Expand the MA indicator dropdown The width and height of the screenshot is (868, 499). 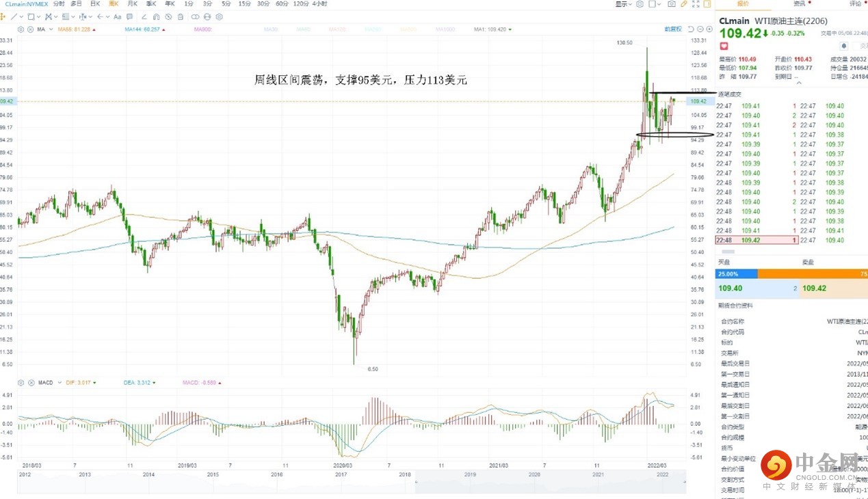coord(51,29)
